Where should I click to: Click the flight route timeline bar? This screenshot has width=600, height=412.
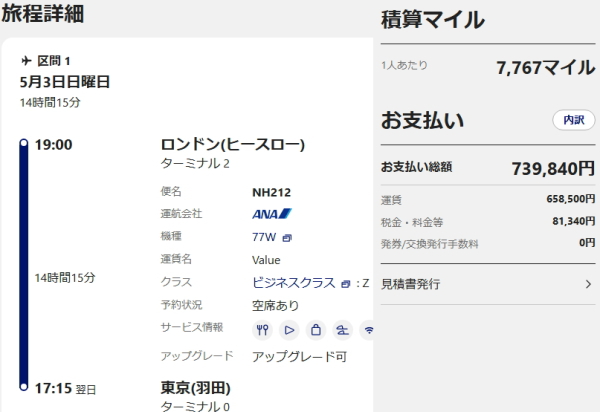(24, 266)
